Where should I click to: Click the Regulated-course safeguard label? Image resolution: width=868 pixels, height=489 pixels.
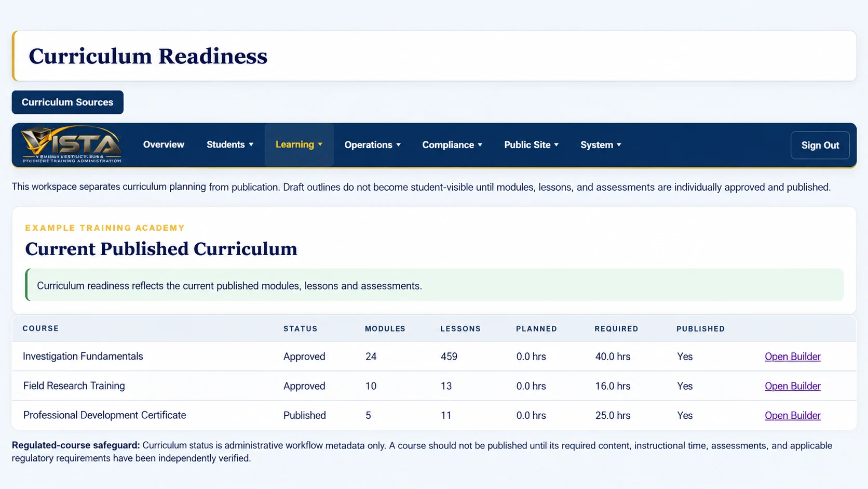pyautogui.click(x=76, y=445)
